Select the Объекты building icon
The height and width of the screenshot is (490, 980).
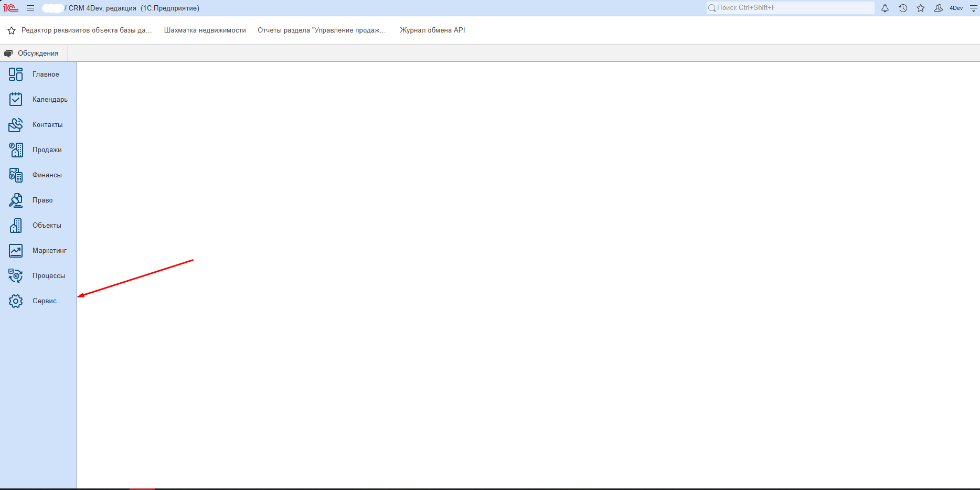coord(16,226)
